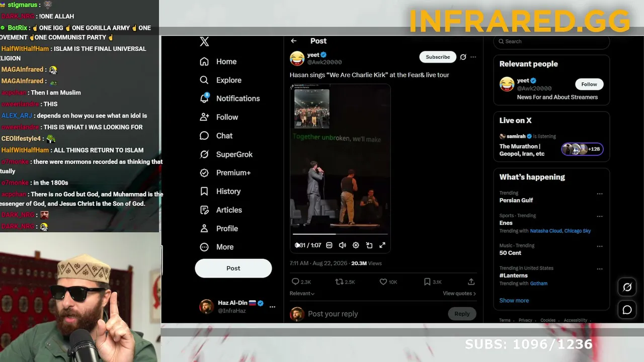Click the Privacy footer link
The height and width of the screenshot is (362, 644).
pos(525,320)
